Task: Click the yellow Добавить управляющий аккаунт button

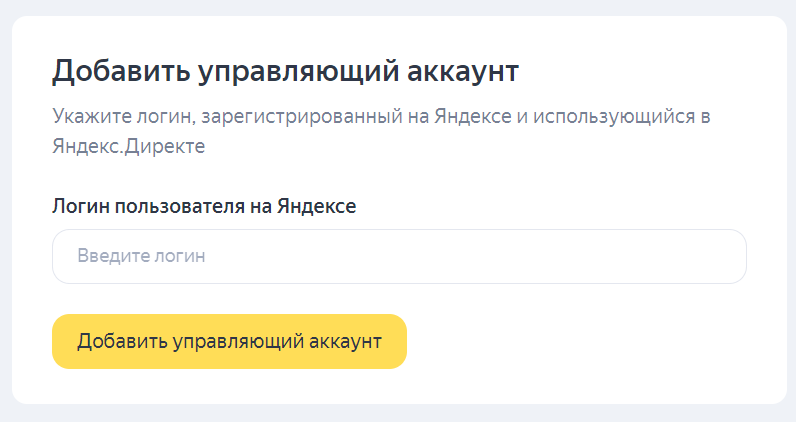Action: point(229,341)
